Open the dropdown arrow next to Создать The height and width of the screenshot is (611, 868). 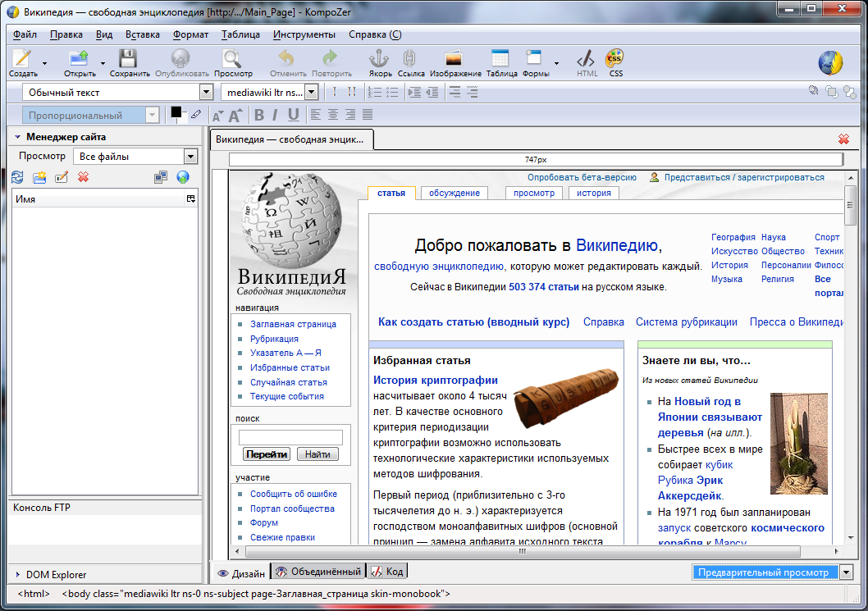(x=45, y=63)
